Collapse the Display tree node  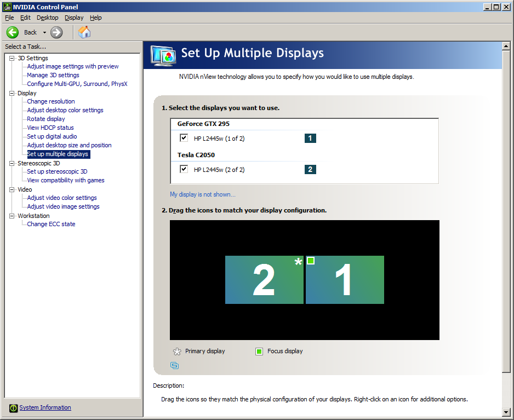12,94
